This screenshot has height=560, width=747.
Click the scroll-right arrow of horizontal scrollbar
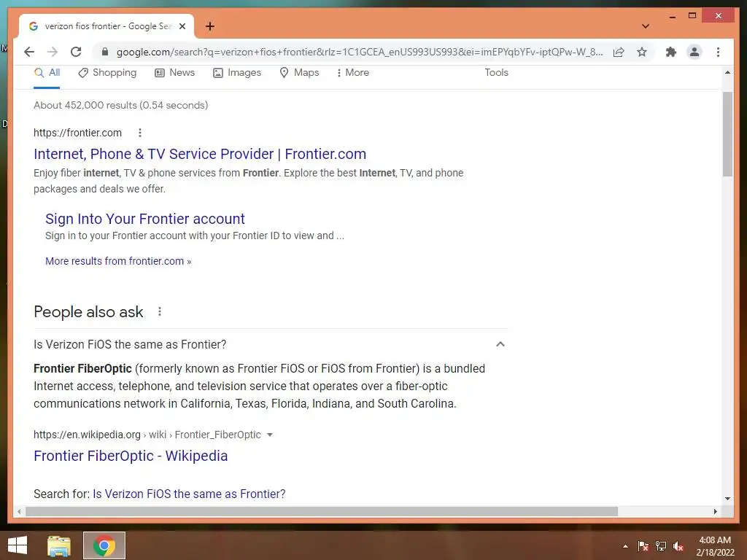715,511
